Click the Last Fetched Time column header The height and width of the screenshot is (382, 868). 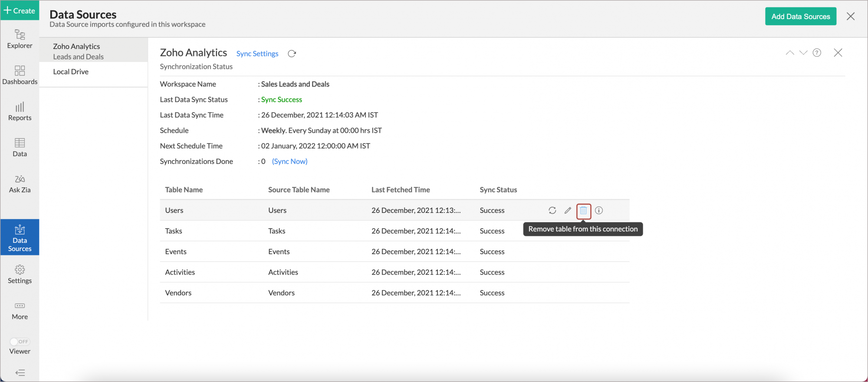[401, 189]
